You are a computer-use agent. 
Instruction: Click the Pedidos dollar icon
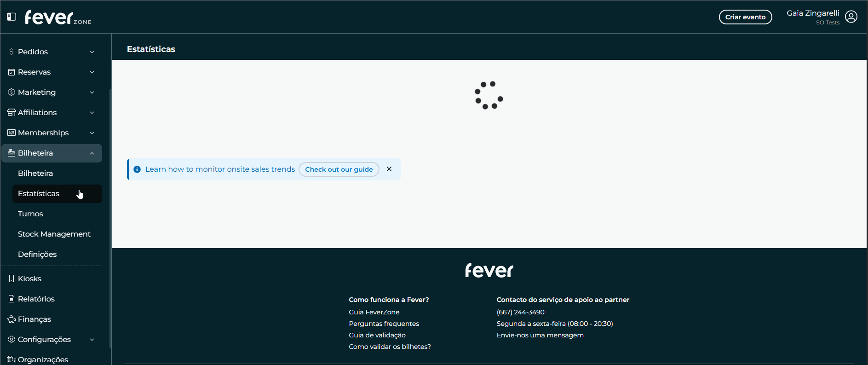[11, 52]
